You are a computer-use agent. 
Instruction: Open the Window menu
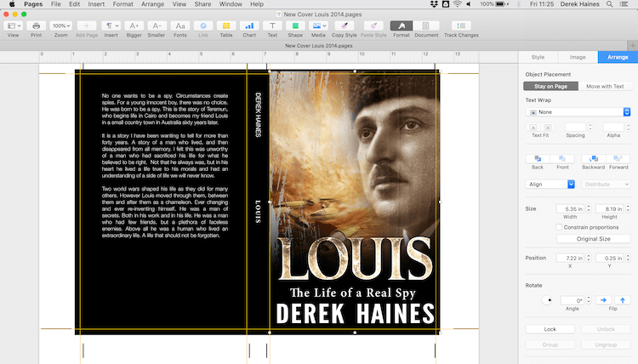[231, 4]
